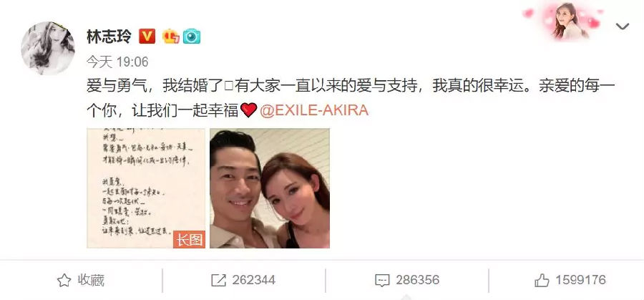644x300 pixels.
Task: Click the star favorite icon
Action: (64, 281)
